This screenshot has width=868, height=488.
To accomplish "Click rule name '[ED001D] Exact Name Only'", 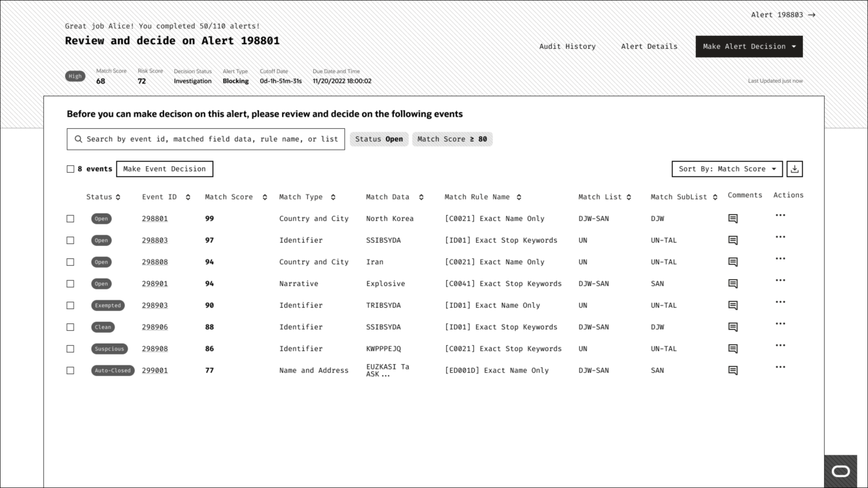I will [x=496, y=371].
